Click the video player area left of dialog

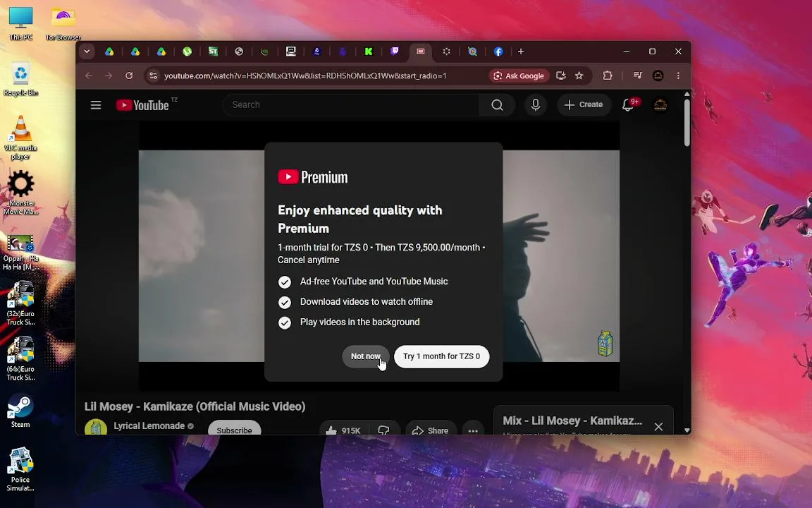tap(202, 256)
